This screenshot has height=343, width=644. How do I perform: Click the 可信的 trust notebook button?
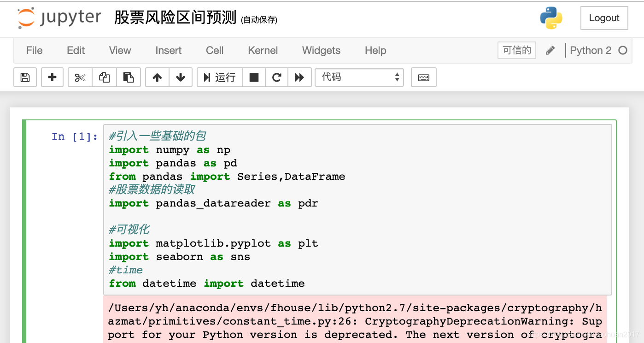pos(516,50)
